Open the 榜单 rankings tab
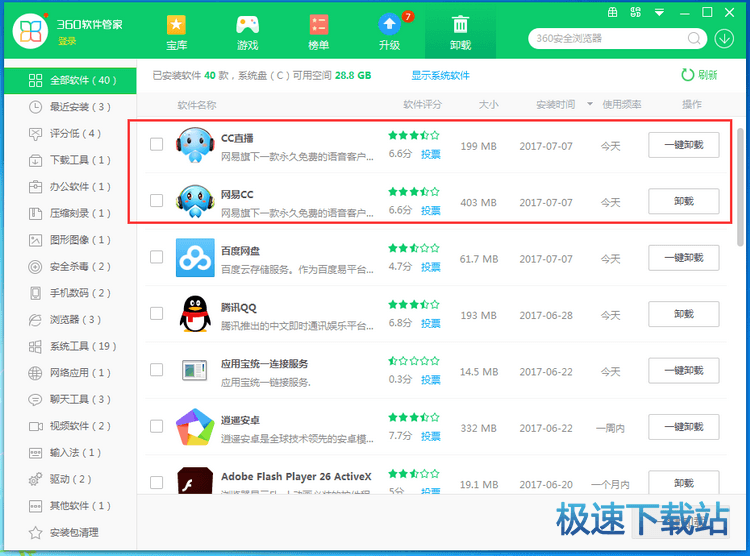 (x=319, y=33)
